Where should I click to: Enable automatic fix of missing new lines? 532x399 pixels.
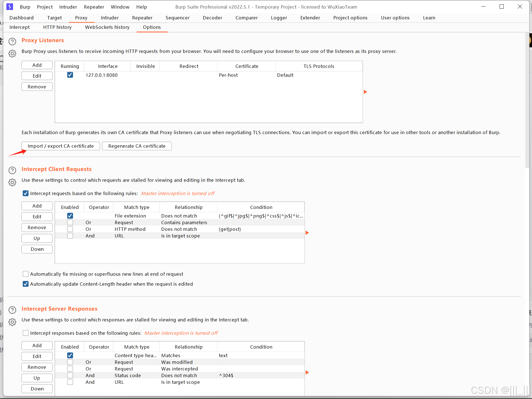[25, 274]
